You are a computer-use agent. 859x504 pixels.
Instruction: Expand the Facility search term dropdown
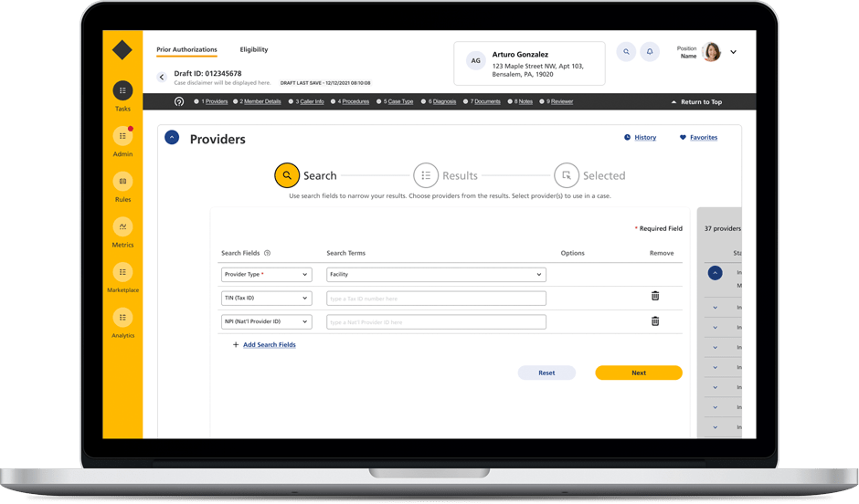[x=436, y=274]
